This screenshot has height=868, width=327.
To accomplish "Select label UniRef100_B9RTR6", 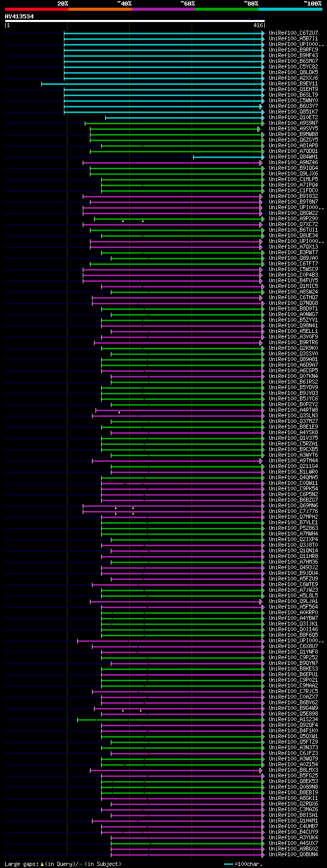I will [293, 342].
